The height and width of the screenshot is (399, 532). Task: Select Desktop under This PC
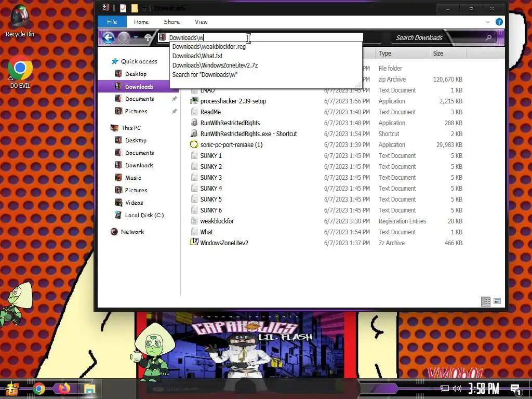[136, 140]
